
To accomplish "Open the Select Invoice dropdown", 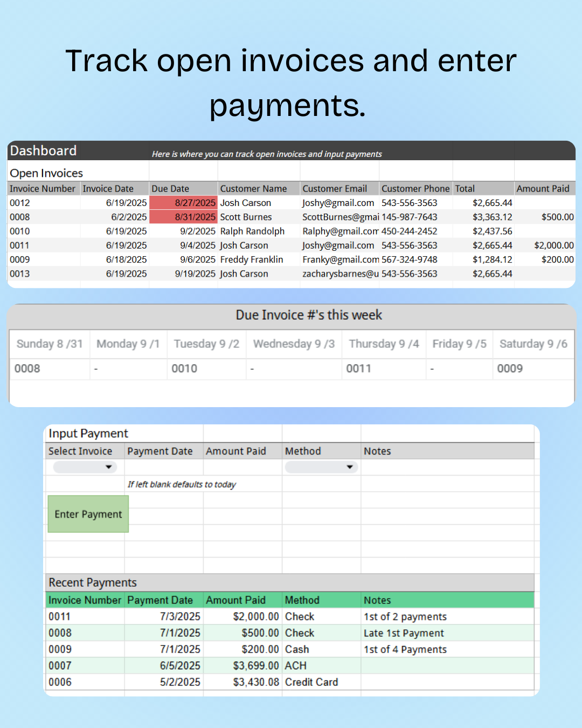I will coord(85,467).
